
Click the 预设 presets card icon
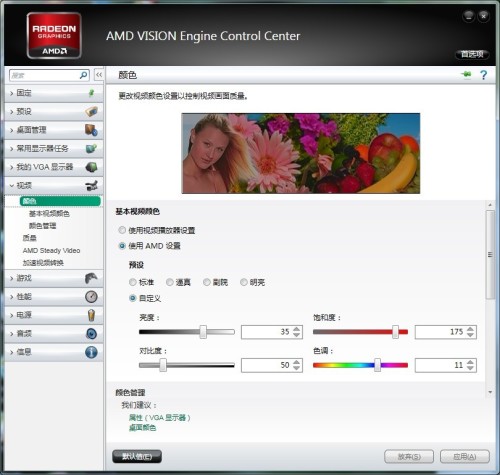(x=91, y=111)
